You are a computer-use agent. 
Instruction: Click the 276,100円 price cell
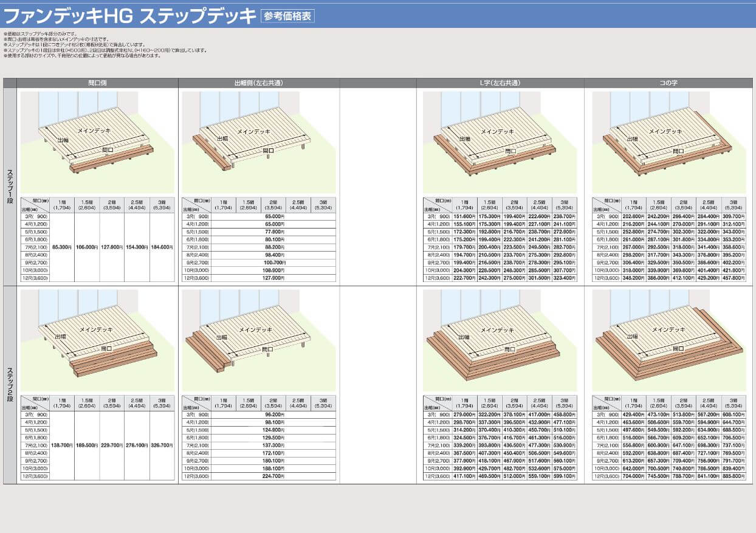137,445
